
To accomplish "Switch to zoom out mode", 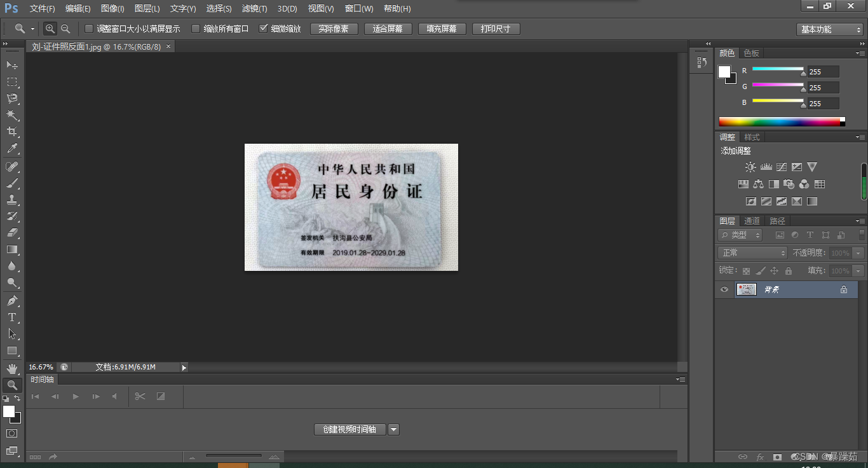I will 65,29.
